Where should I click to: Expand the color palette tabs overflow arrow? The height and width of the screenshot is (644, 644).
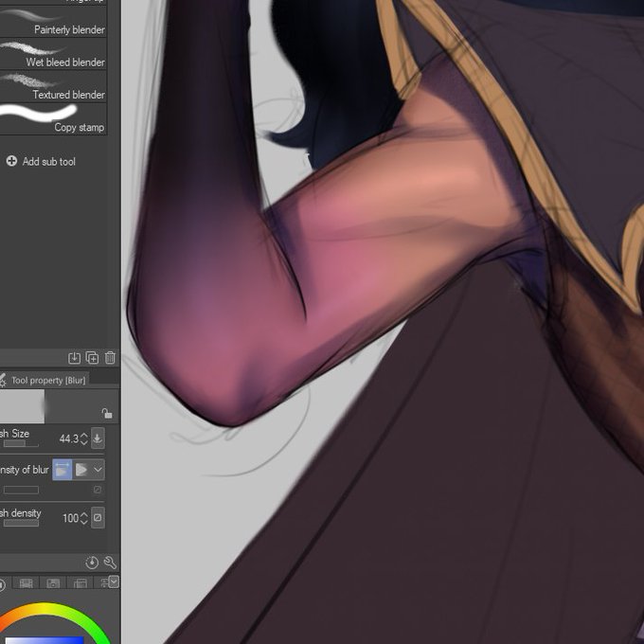pos(114,581)
